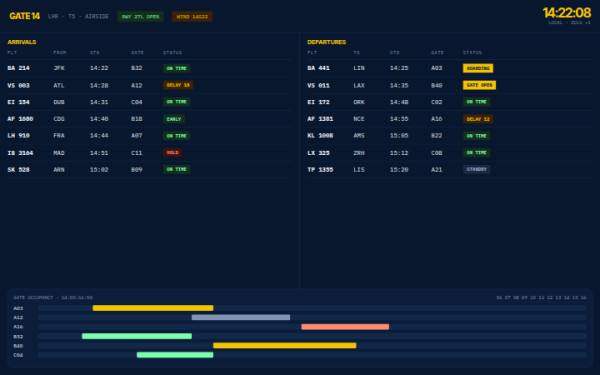Screen dimensions: 600x375
Task: Select the DUB origin cell
Action: tap(59, 102)
